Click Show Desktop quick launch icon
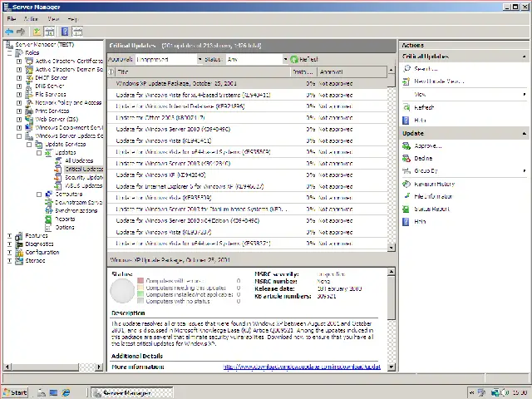532x399 pixels. click(53, 392)
